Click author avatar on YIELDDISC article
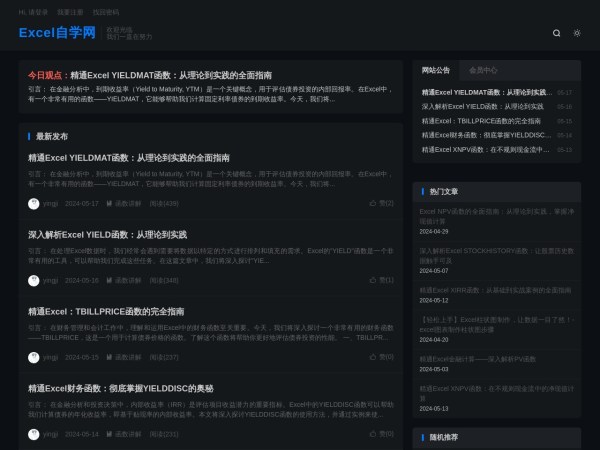This screenshot has height=450, width=600. [x=34, y=434]
